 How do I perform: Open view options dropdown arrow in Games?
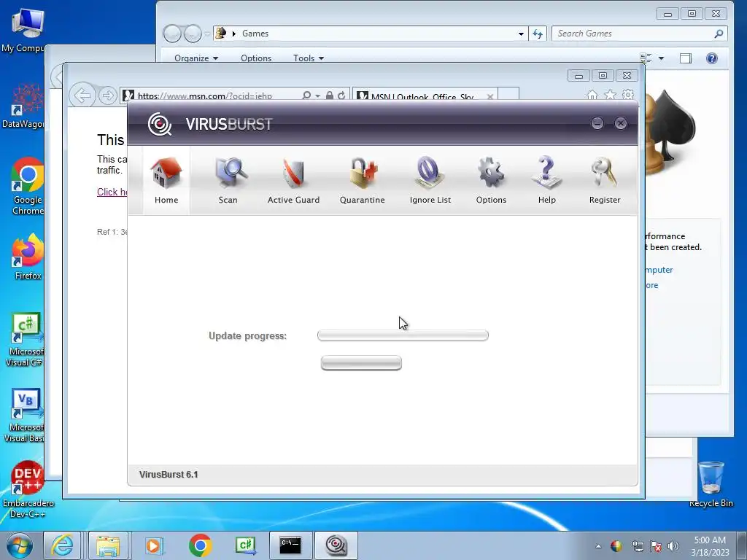click(661, 58)
